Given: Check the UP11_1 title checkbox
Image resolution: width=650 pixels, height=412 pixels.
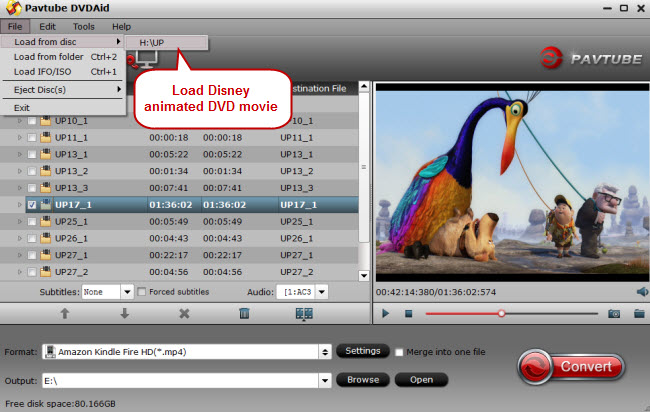Looking at the screenshot, I should click(32, 138).
